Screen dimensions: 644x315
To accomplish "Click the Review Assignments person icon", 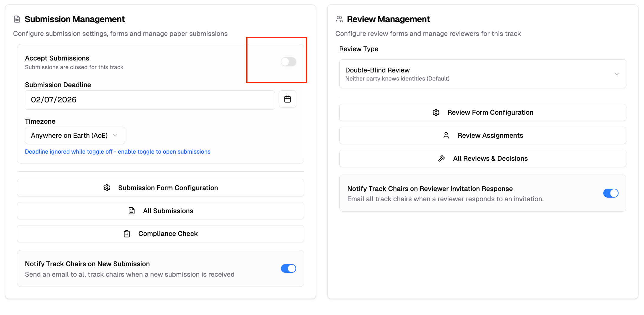I will coord(446,136).
